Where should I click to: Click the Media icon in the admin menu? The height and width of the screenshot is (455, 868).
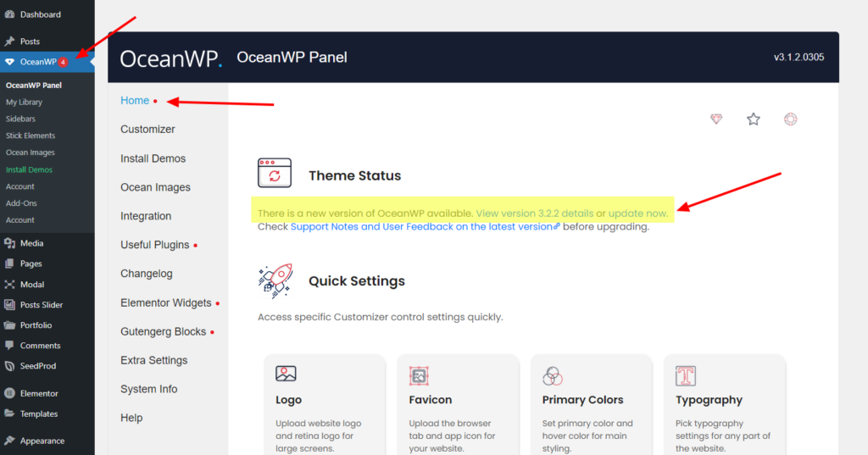(9, 243)
